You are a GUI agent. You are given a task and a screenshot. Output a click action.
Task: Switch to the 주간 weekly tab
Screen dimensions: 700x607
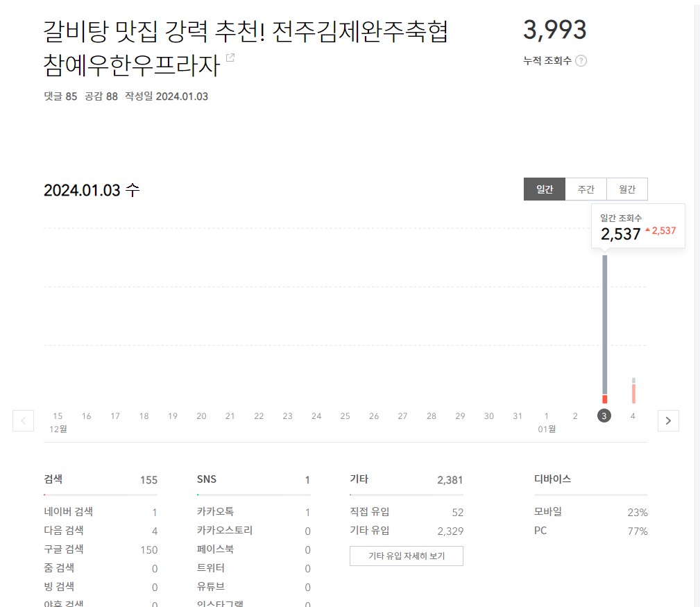pyautogui.click(x=586, y=189)
